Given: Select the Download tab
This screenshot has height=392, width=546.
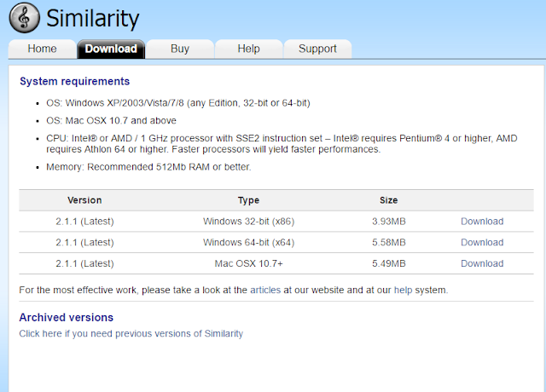Looking at the screenshot, I should tap(111, 49).
